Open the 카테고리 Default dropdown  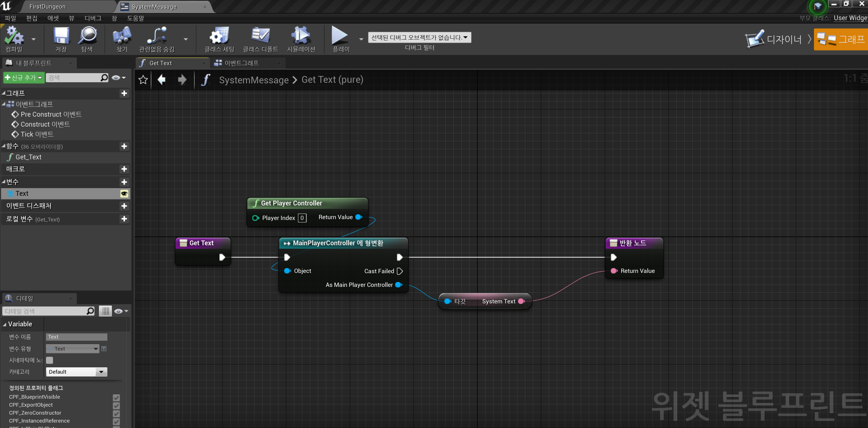pos(77,372)
